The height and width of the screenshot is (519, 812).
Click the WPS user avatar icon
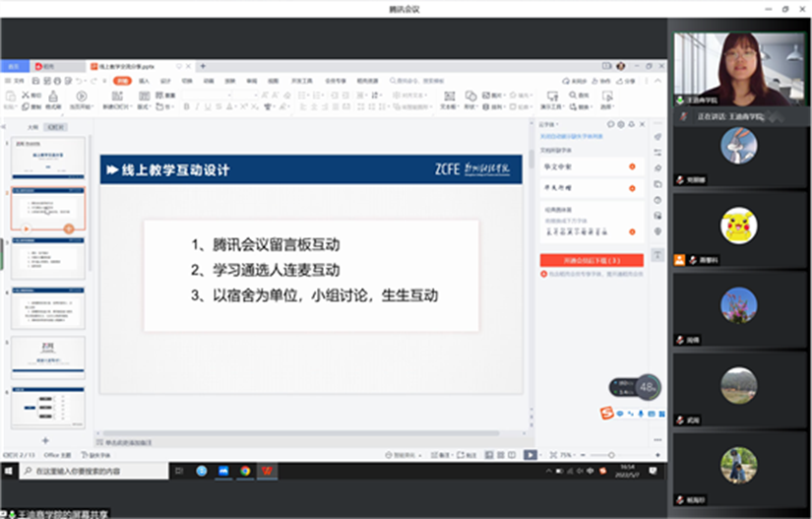point(621,66)
